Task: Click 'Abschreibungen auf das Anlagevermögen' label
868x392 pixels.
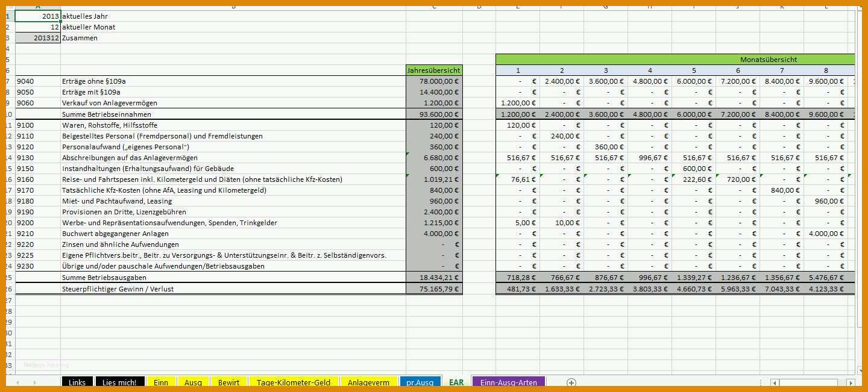Action: [130, 158]
